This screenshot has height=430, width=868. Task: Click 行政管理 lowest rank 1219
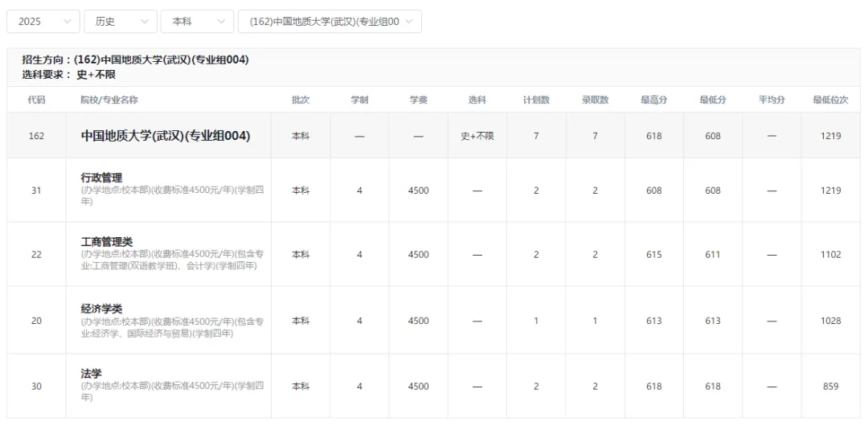831,190
